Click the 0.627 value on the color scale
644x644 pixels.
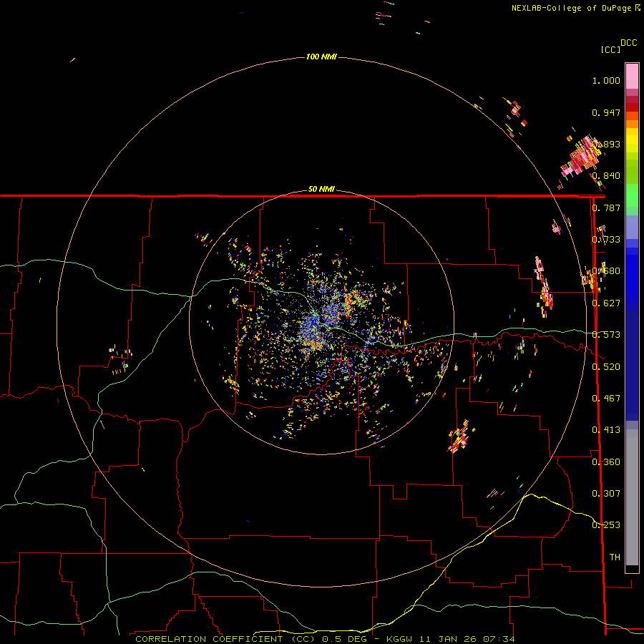[606, 303]
